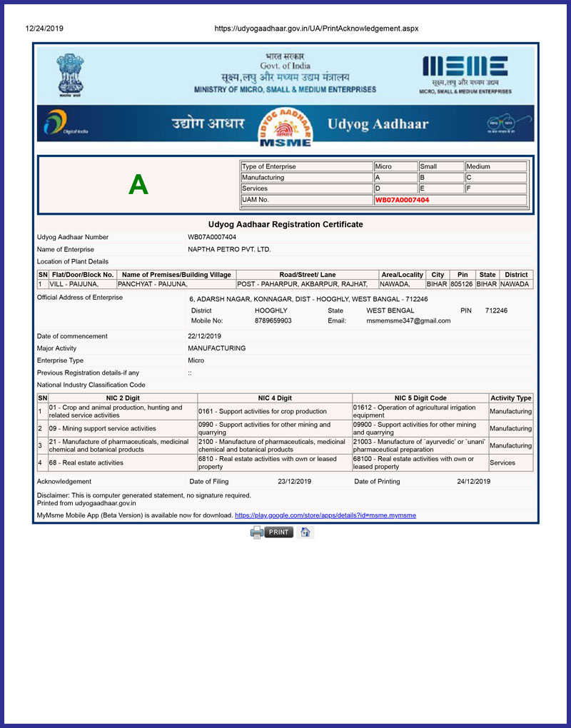
Task: Click the Micro column cell marked A
Action: (395, 178)
